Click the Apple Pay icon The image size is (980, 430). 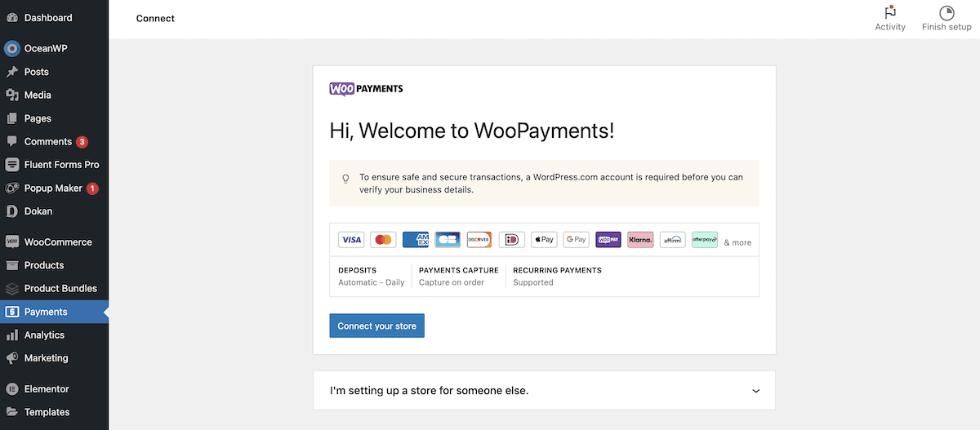pos(544,240)
